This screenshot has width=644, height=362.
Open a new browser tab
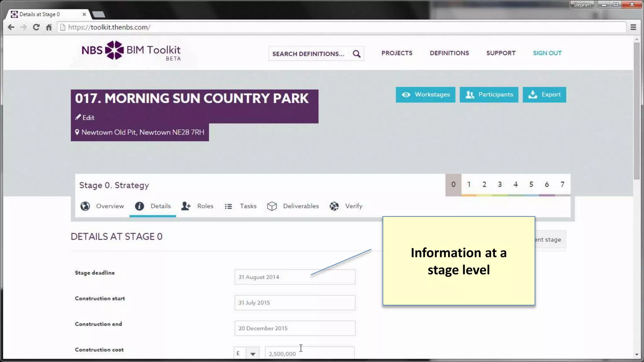(x=99, y=14)
